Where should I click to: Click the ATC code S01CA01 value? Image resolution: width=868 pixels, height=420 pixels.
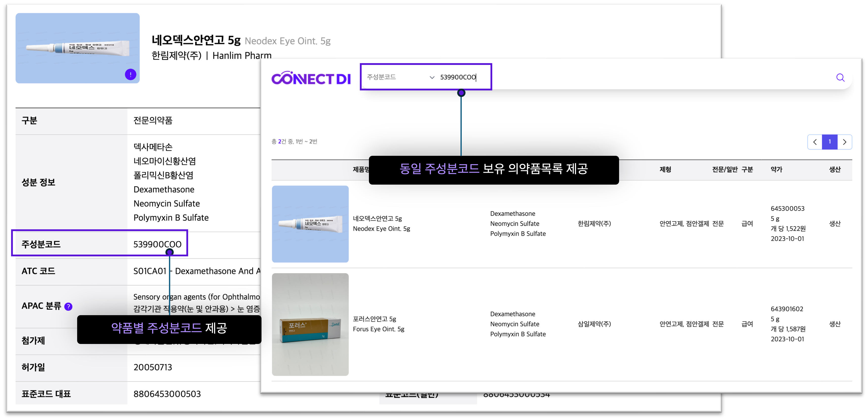point(150,271)
